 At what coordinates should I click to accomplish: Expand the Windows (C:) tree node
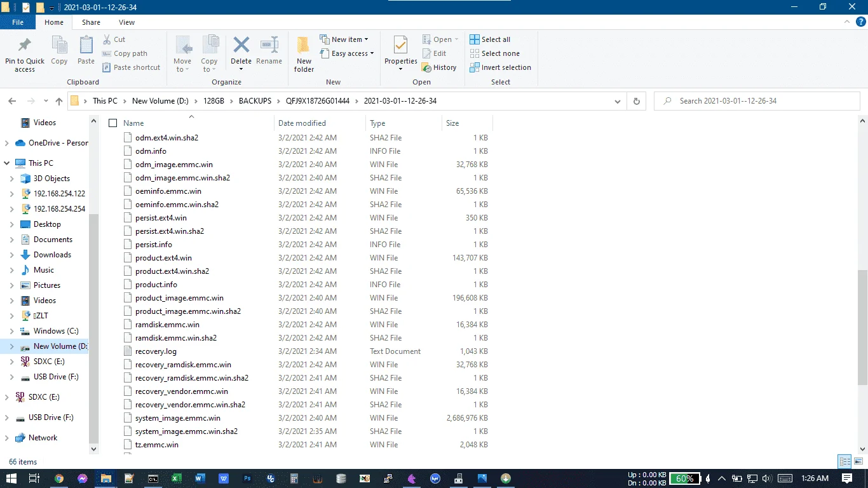click(x=12, y=331)
